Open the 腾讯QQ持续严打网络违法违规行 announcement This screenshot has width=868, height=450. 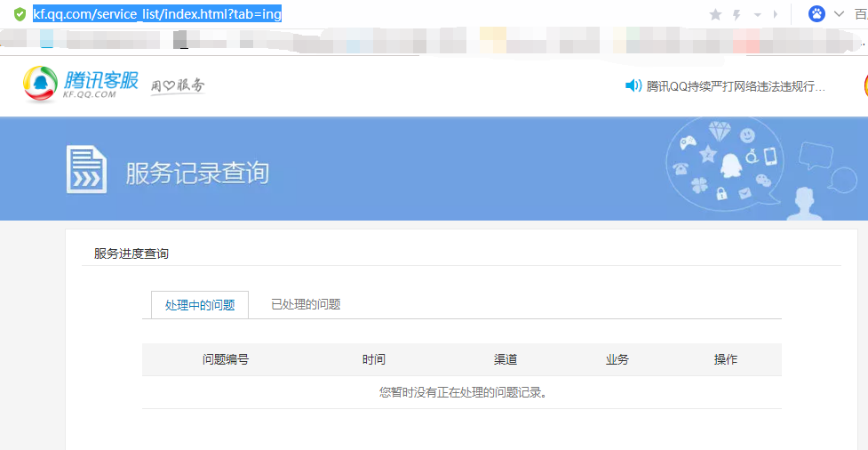pyautogui.click(x=736, y=86)
